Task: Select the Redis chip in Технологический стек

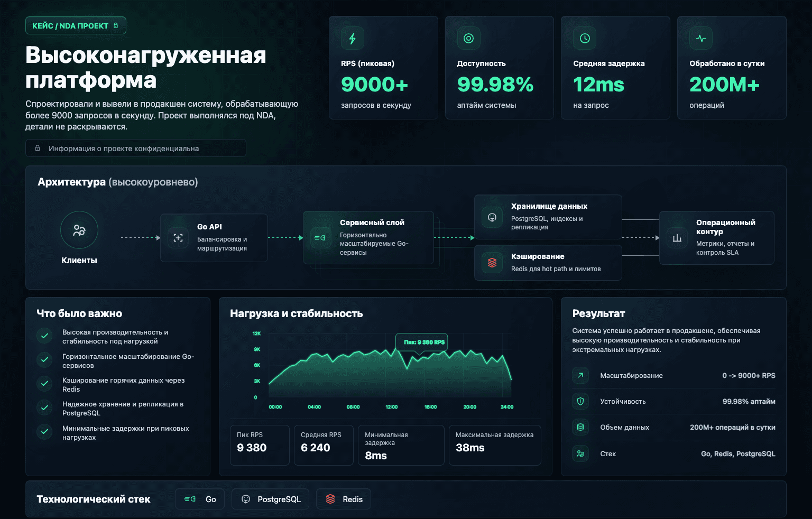Action: (x=344, y=499)
